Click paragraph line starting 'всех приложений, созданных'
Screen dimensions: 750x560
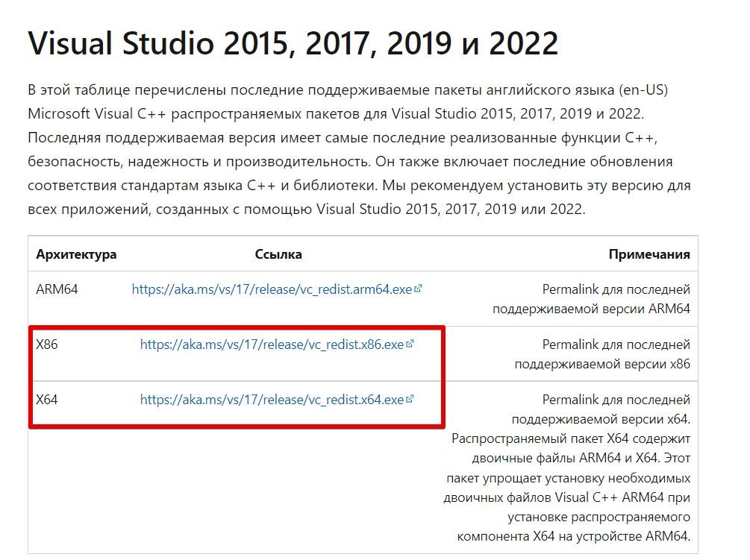point(307,210)
